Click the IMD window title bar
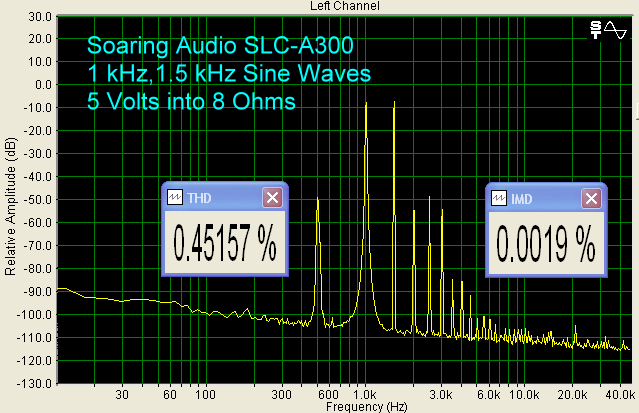The image size is (639, 413). tap(546, 199)
